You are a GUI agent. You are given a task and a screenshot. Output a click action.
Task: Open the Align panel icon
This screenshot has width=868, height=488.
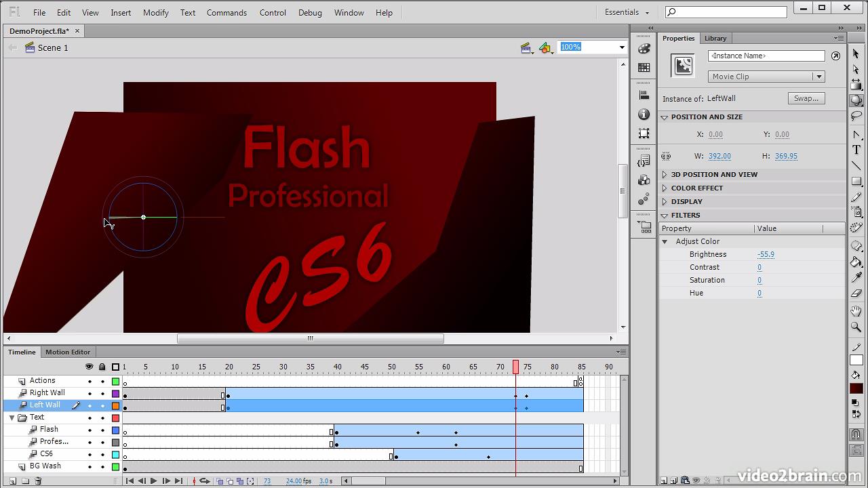pyautogui.click(x=644, y=96)
